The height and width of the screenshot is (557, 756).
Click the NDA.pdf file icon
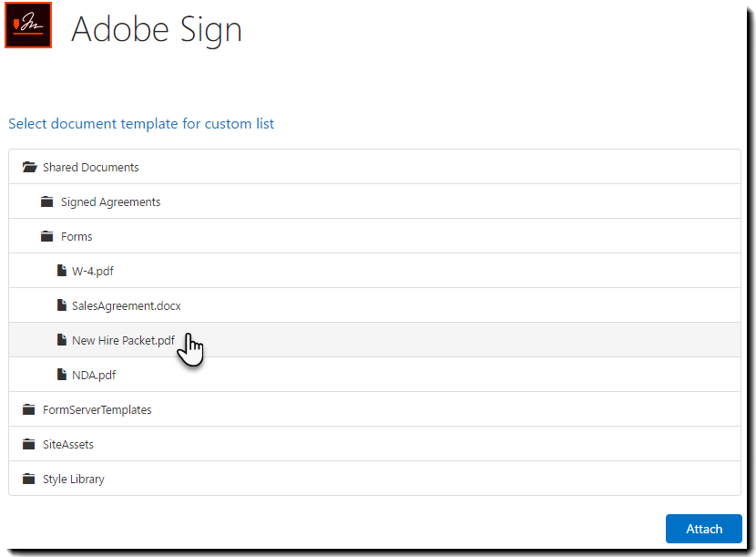pyautogui.click(x=62, y=376)
